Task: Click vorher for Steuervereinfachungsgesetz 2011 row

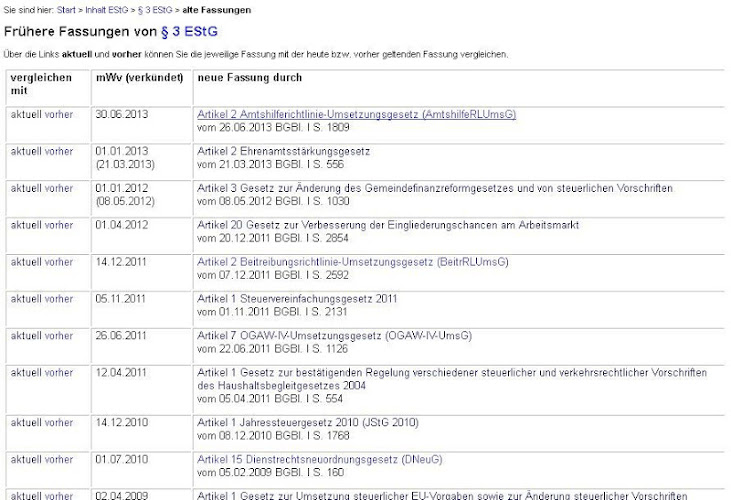Action: pos(59,299)
